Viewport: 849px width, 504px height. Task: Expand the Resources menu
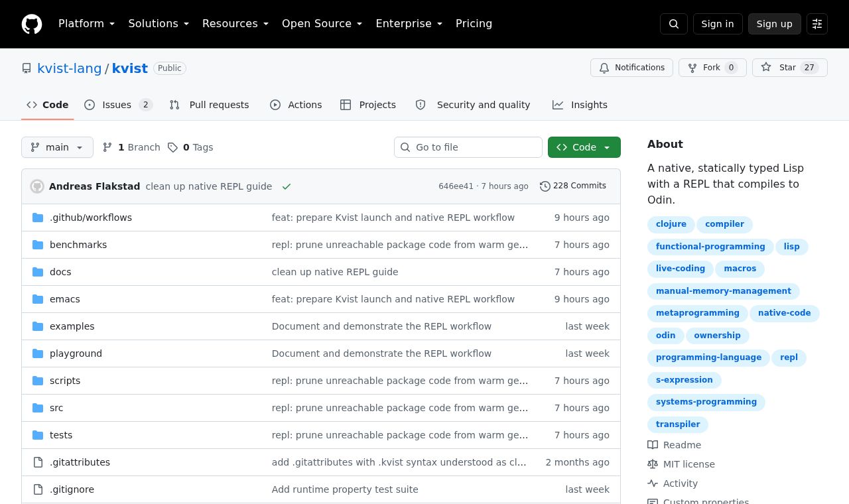(x=235, y=24)
